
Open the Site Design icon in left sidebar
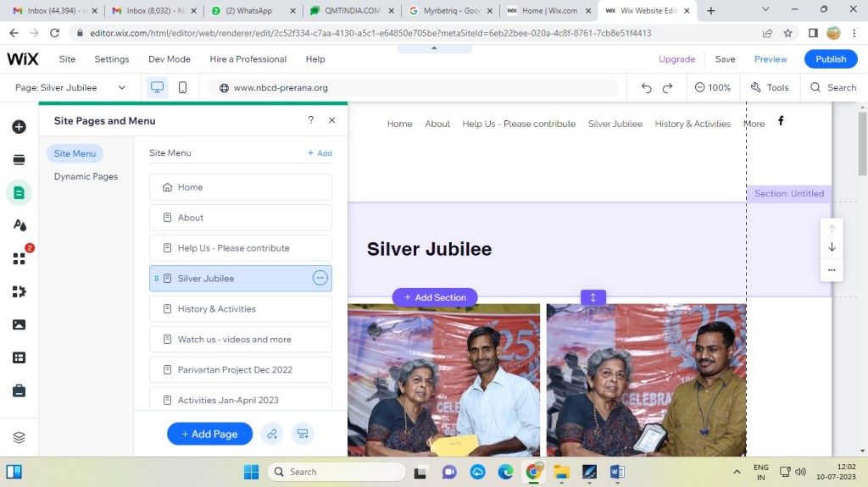pos(19,225)
